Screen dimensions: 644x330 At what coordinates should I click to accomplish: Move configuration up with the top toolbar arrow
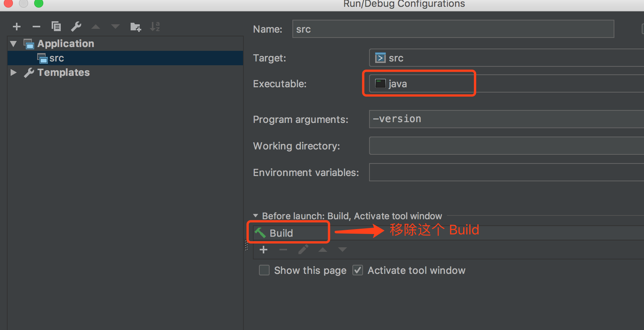(96, 27)
